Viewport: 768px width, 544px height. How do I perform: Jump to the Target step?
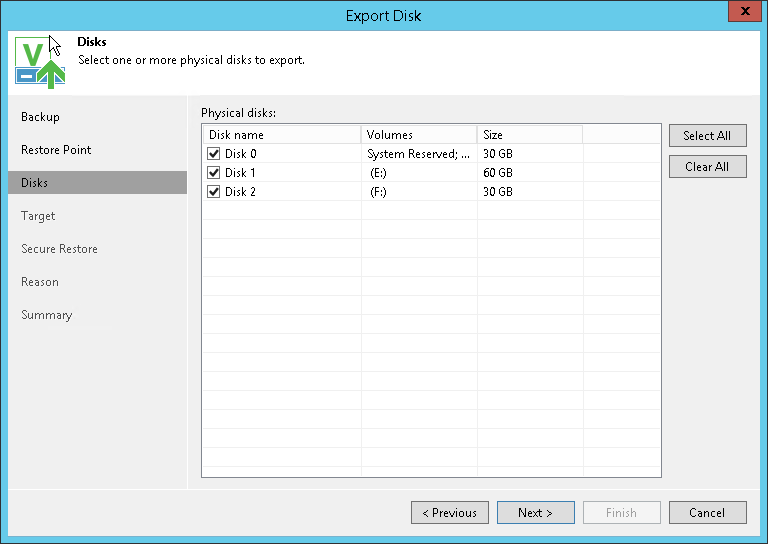coord(38,216)
